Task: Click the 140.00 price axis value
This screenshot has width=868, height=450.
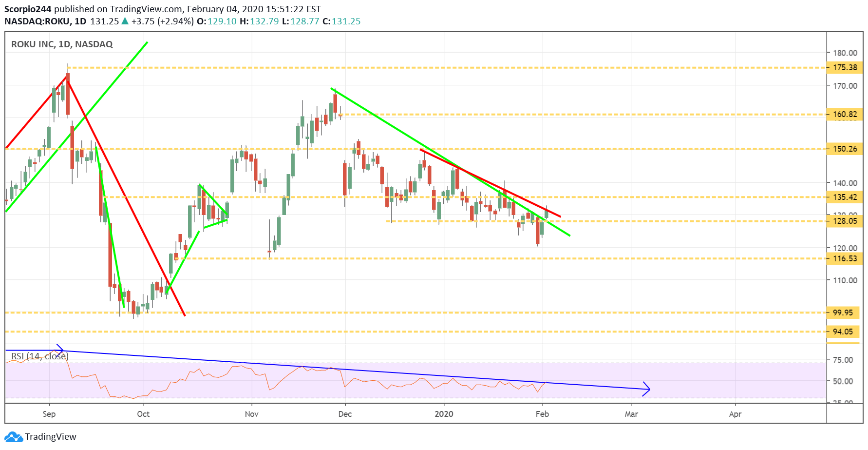Action: click(845, 183)
